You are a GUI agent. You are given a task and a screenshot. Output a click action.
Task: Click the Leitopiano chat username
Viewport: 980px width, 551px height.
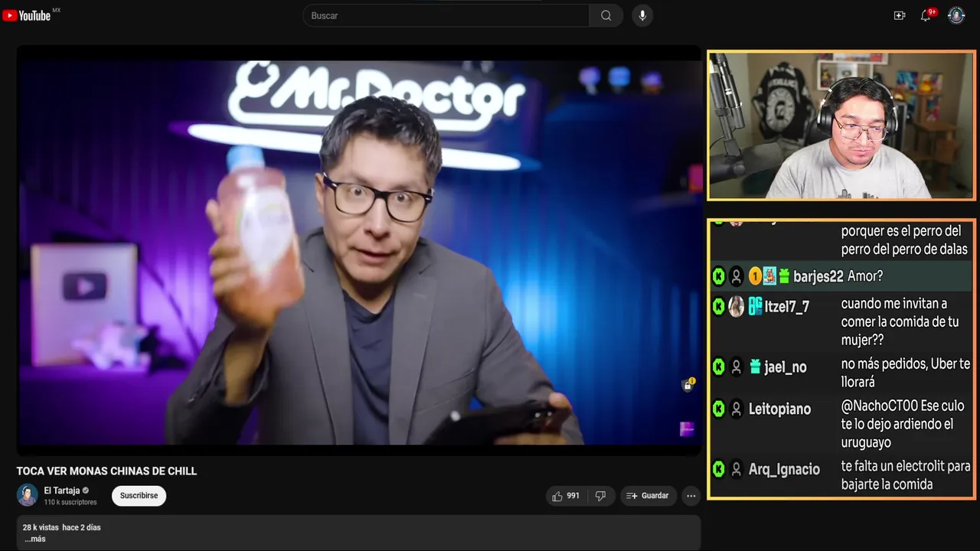coord(779,409)
